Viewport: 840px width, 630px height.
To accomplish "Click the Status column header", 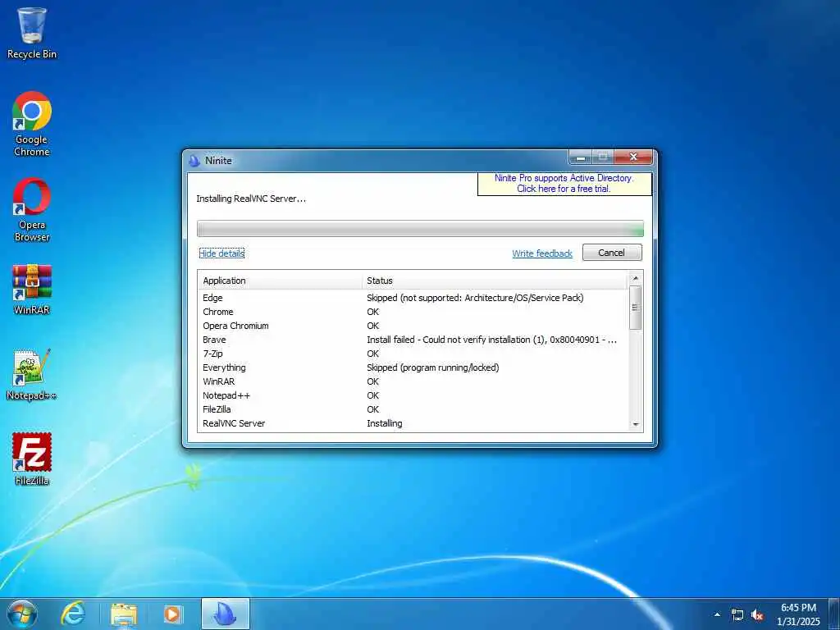I will (495, 281).
